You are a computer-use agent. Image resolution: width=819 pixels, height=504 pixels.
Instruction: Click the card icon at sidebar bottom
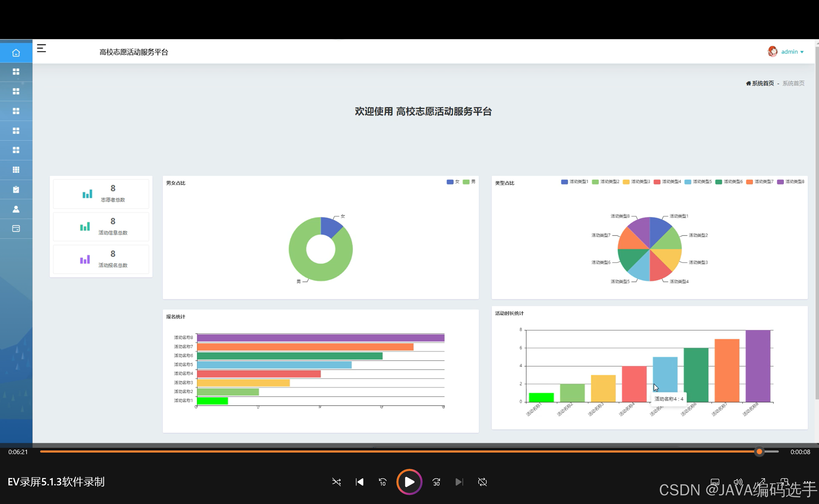pyautogui.click(x=16, y=229)
